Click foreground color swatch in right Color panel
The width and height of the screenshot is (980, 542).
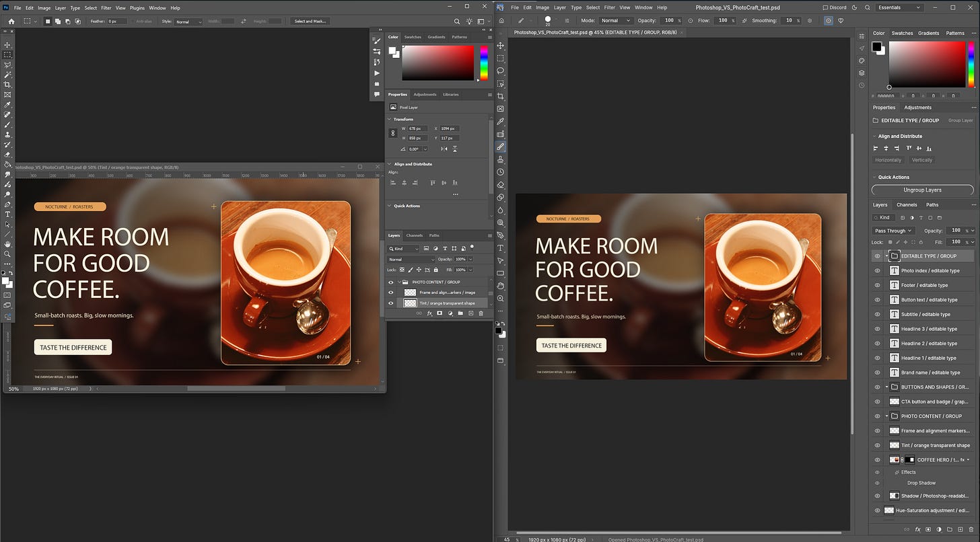click(x=877, y=46)
